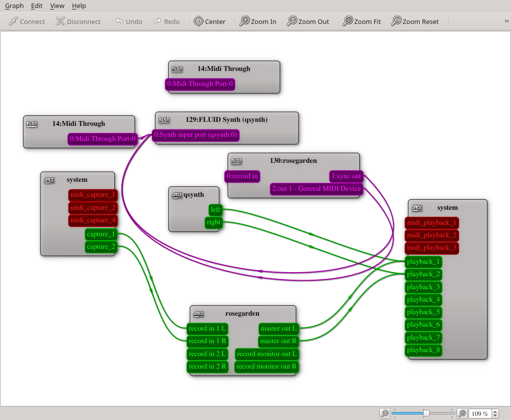The width and height of the screenshot is (511, 420).
Task: Select midi_playback_1 port
Action: (x=432, y=223)
